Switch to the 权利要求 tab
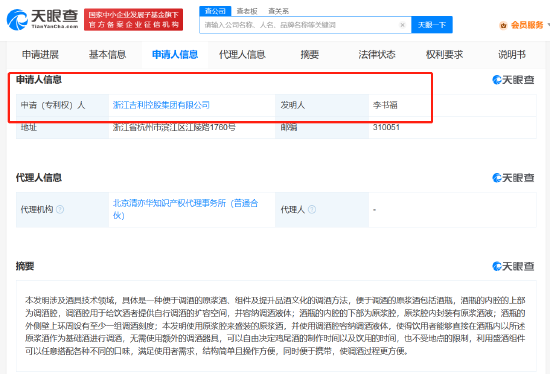Image resolution: width=550 pixels, height=374 pixels. (x=444, y=54)
